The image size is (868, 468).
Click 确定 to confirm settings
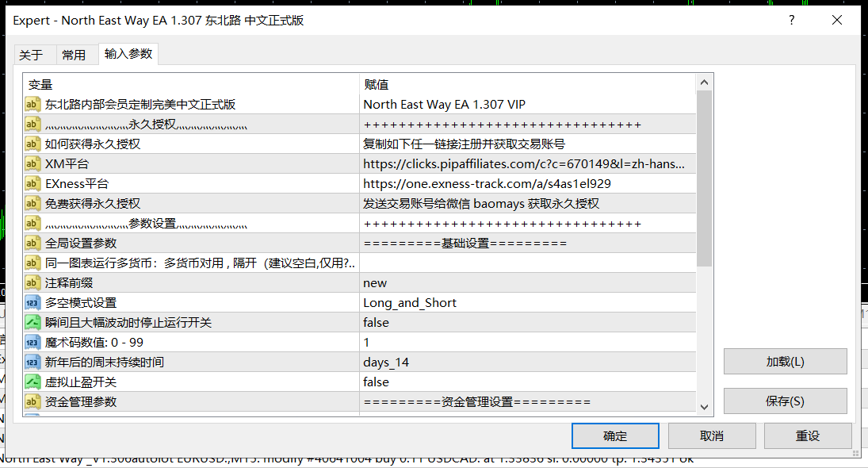[615, 436]
